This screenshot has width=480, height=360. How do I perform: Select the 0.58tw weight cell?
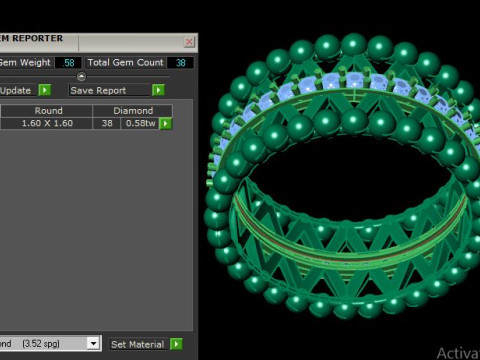click(x=140, y=123)
